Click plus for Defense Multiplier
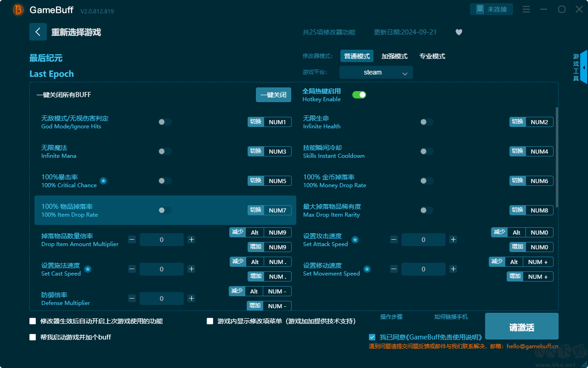The image size is (588, 368). click(192, 298)
